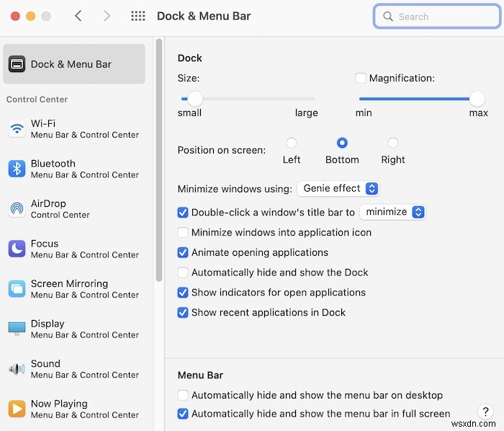Select the Bluetooth icon in sidebar
504x431 pixels.
17,169
